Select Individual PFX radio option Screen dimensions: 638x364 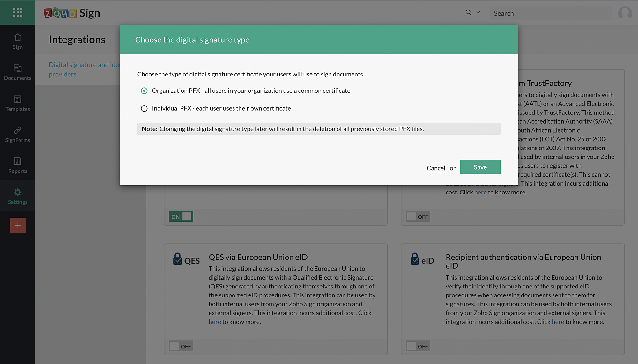[144, 109]
